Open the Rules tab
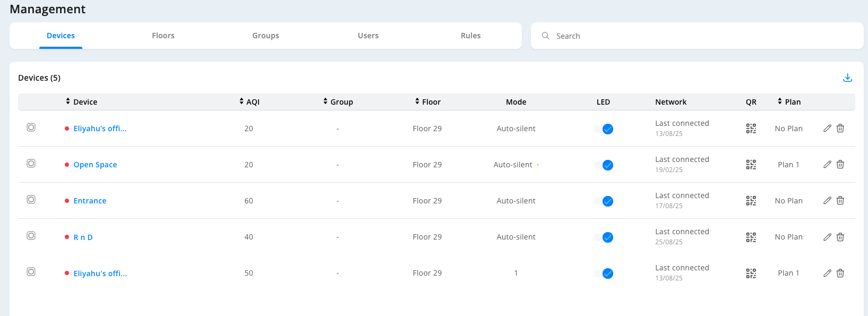This screenshot has height=316, width=868. click(x=470, y=36)
